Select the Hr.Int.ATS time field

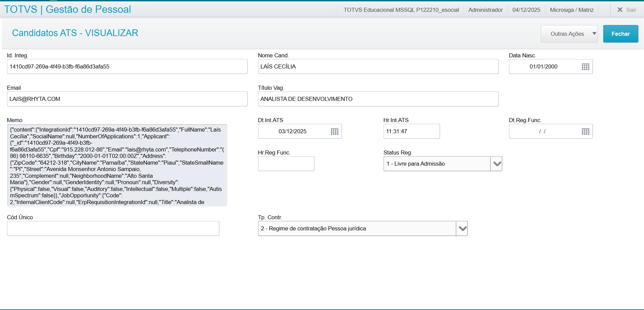411,132
